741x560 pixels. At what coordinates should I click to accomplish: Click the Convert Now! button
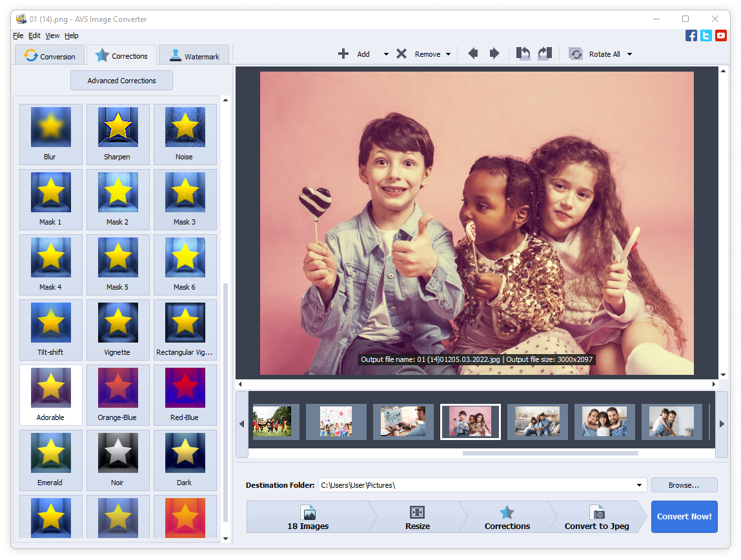tap(684, 517)
